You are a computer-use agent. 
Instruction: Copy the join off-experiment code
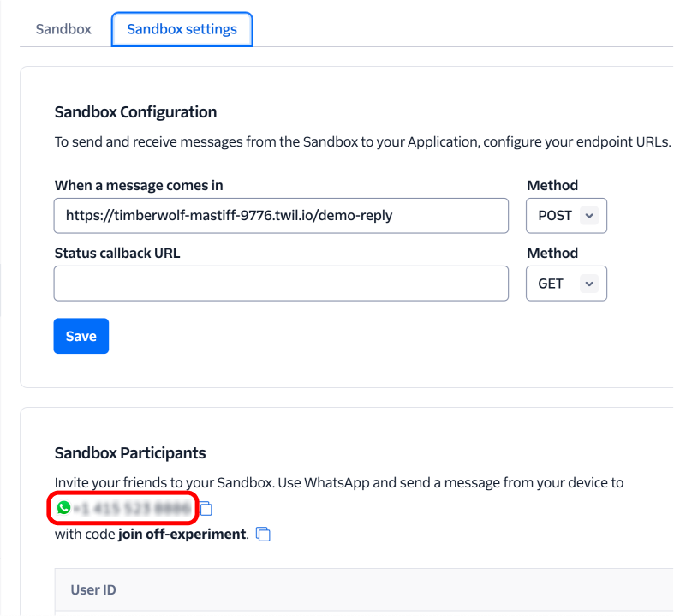(x=264, y=535)
